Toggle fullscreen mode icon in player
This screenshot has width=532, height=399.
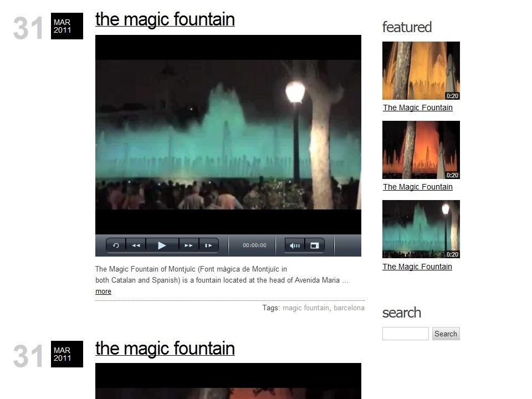point(314,245)
